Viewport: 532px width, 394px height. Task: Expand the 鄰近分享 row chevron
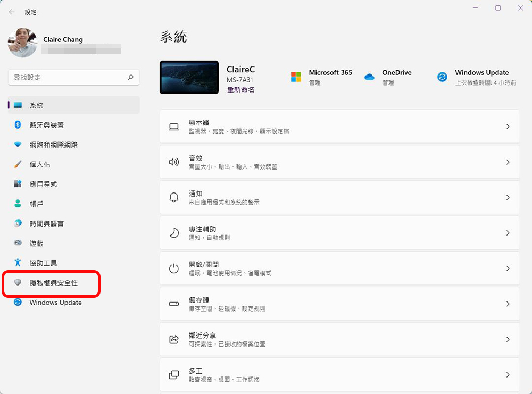click(508, 339)
